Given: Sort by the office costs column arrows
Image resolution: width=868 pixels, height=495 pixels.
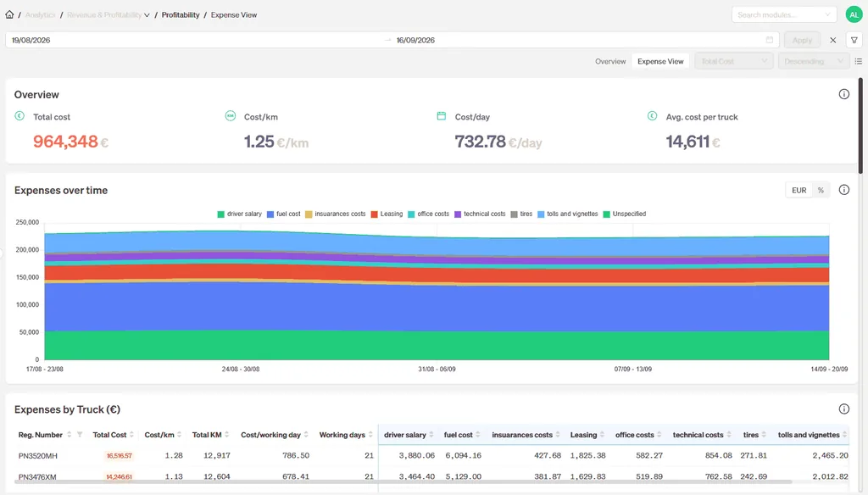Looking at the screenshot, I should (659, 435).
